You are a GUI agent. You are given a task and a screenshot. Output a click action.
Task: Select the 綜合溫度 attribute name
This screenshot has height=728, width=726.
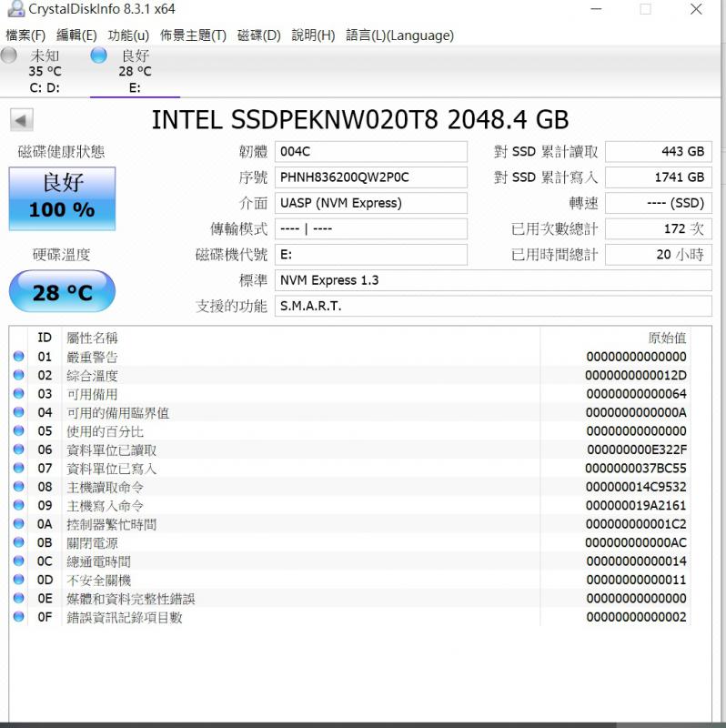[x=92, y=376]
